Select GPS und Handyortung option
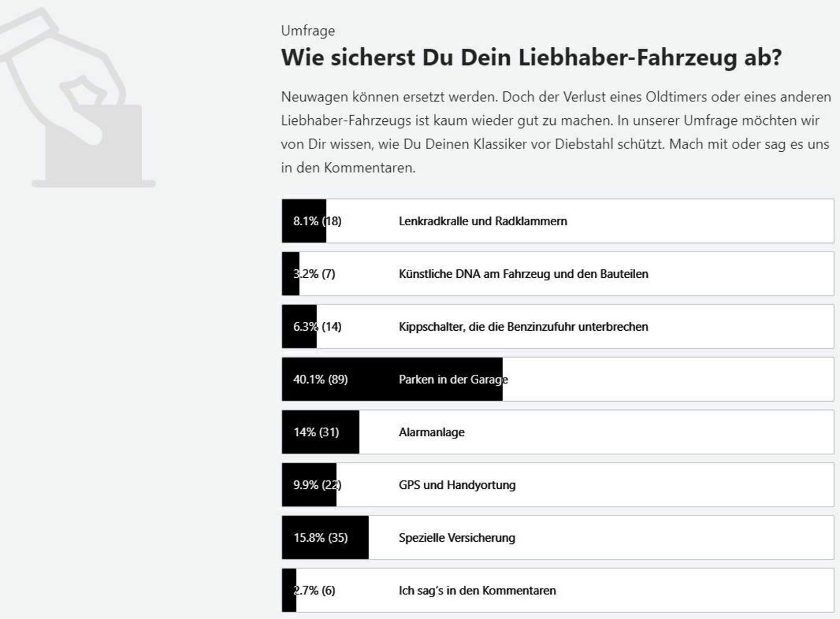The width and height of the screenshot is (840, 619). tap(457, 485)
